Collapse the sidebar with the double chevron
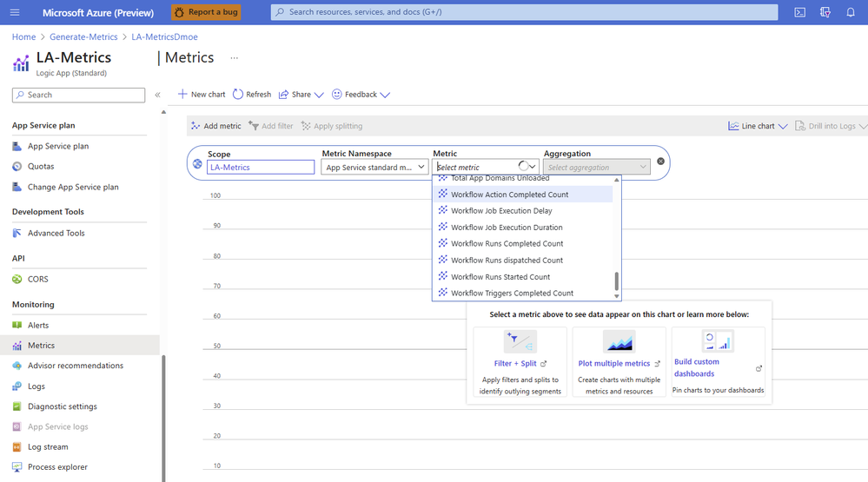Screen dimensions: 868x482 [x=158, y=96]
